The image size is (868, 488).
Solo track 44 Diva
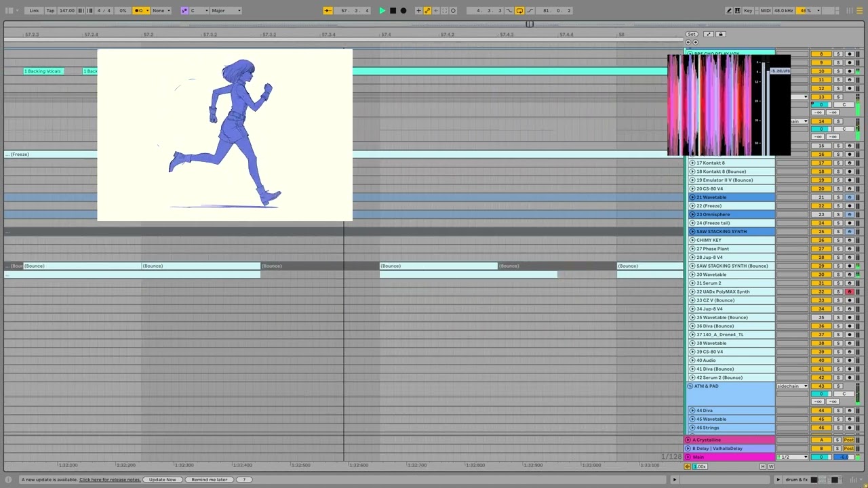(x=838, y=410)
